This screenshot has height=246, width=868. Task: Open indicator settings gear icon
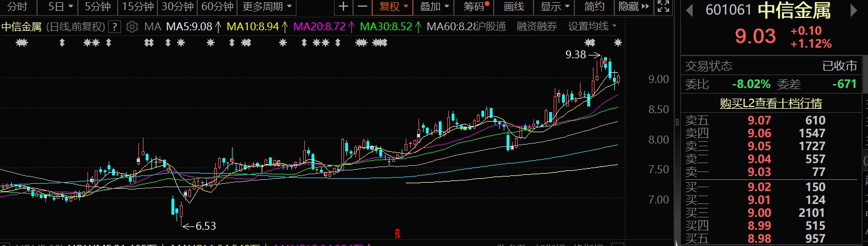[132, 27]
